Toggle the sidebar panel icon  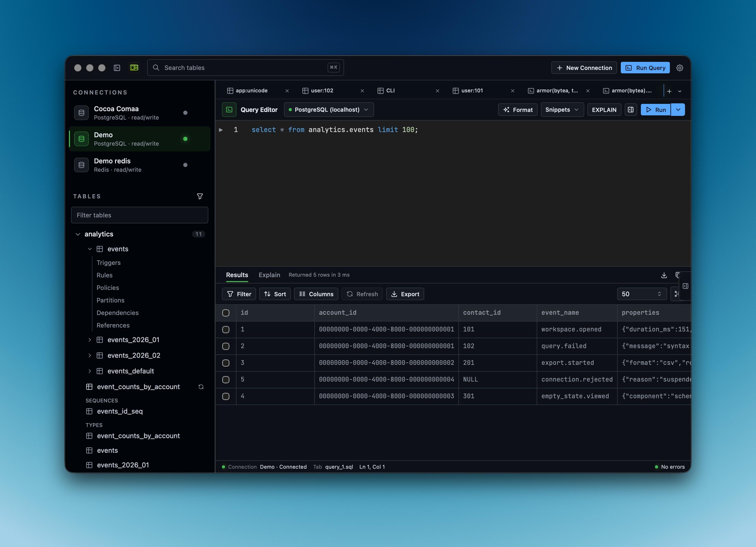tap(117, 68)
